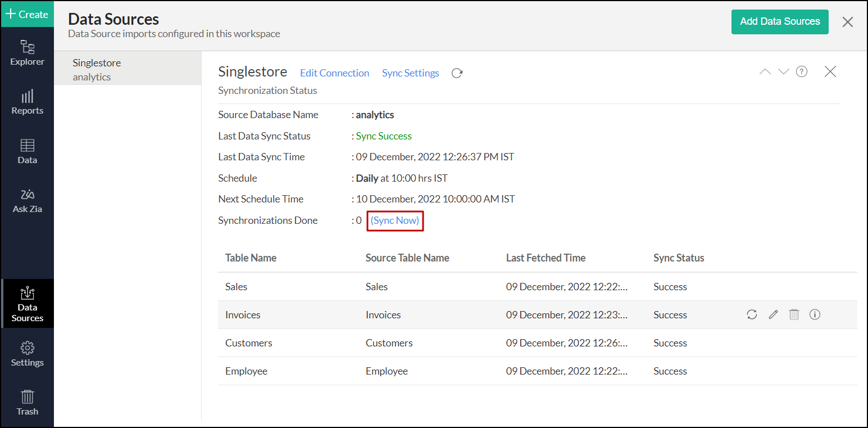
Task: Go to Reports in the sidebar
Action: [x=27, y=102]
